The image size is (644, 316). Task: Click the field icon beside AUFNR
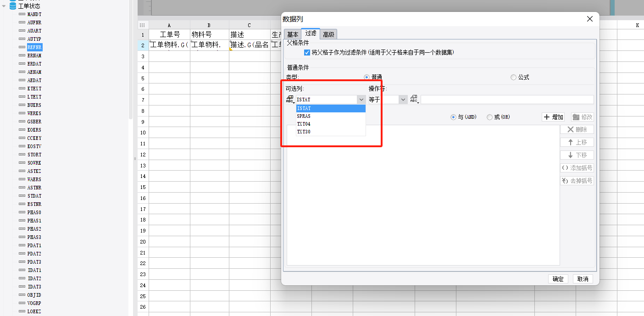coord(22,22)
